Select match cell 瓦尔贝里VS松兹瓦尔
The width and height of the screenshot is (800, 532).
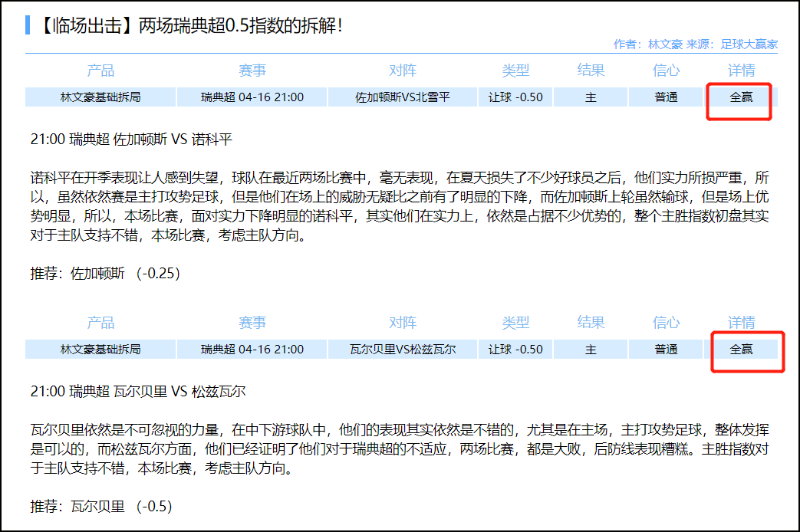pos(403,350)
